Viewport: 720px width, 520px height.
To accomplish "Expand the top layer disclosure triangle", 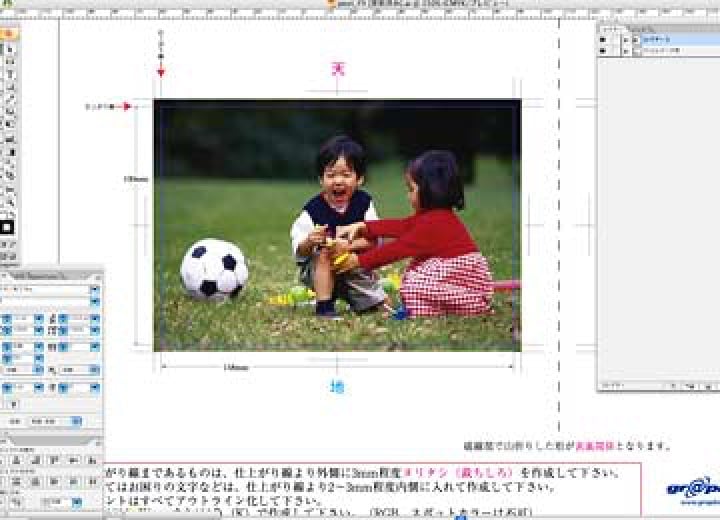I will [626, 39].
